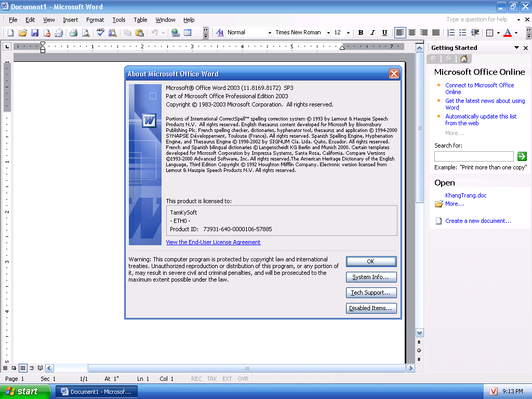
Task: Save the document with the floppy icon
Action: 35,33
